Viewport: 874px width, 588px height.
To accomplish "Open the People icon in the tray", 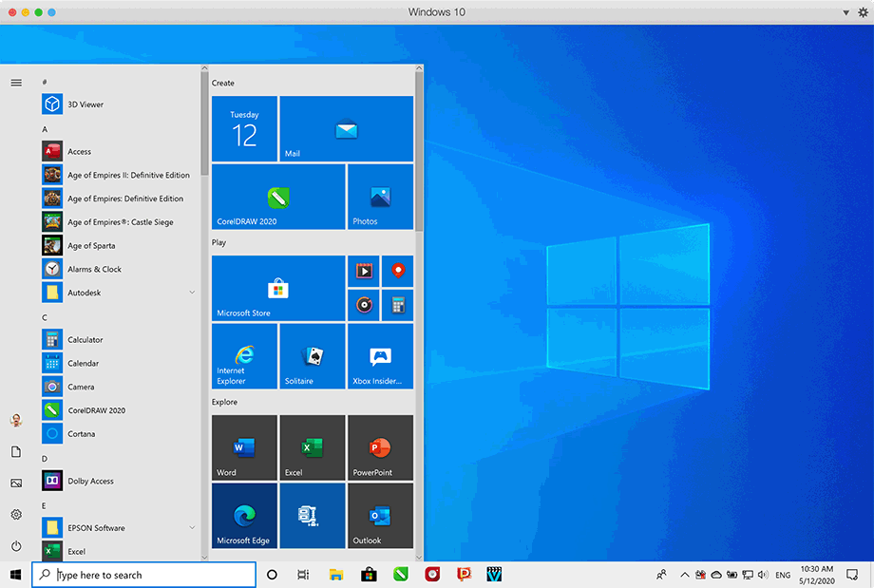I will coord(661,575).
